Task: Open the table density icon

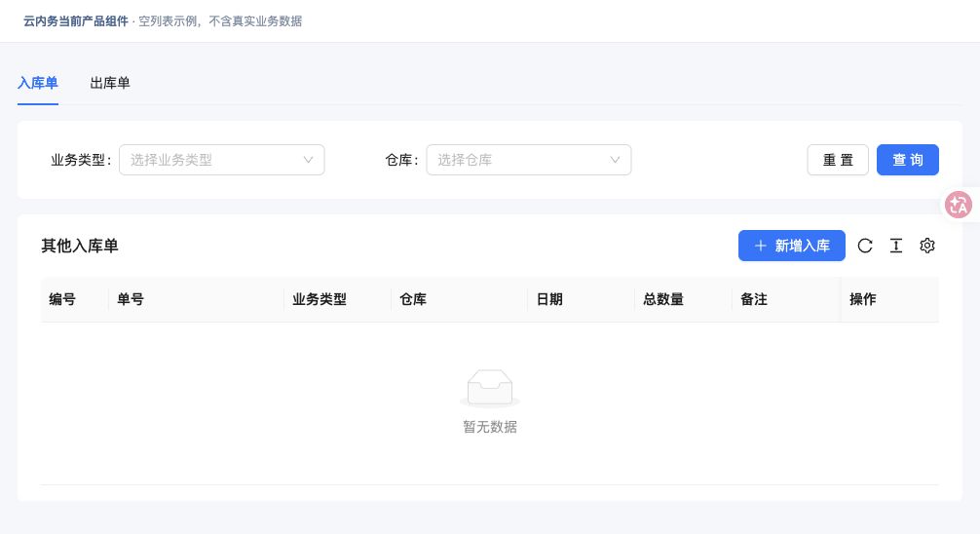Action: [896, 246]
